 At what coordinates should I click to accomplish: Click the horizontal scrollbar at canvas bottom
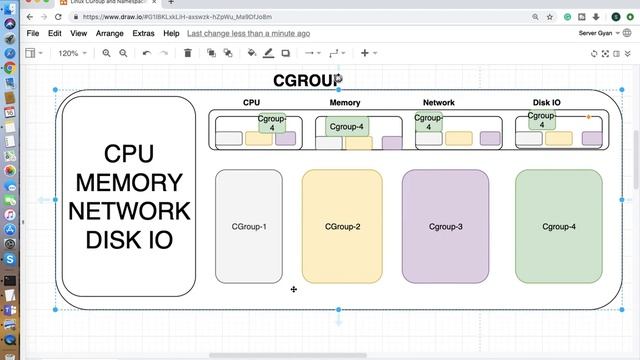pos(288,355)
